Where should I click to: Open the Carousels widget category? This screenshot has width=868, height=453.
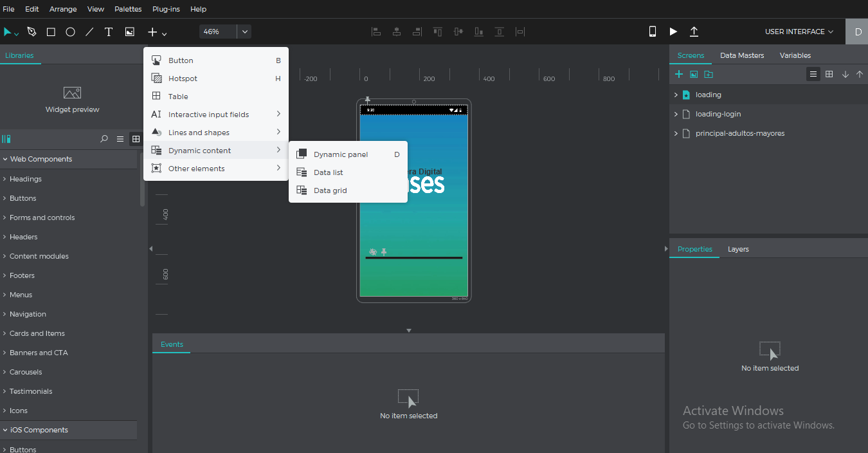[26, 372]
